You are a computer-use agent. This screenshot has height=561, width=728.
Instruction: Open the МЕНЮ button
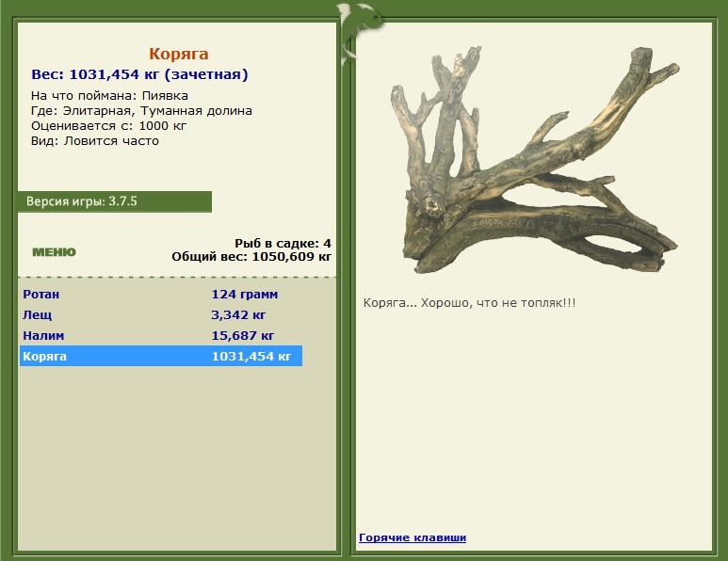(x=54, y=252)
